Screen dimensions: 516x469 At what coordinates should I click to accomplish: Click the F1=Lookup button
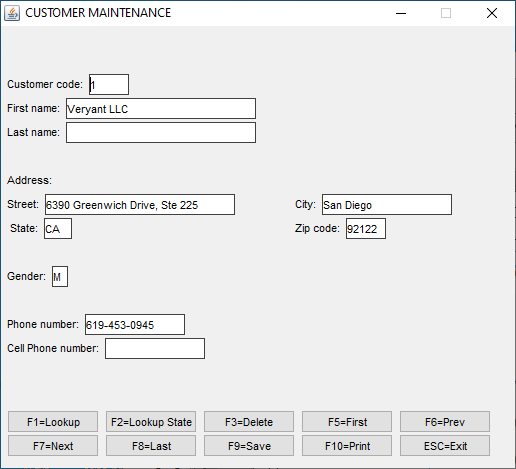pos(53,422)
